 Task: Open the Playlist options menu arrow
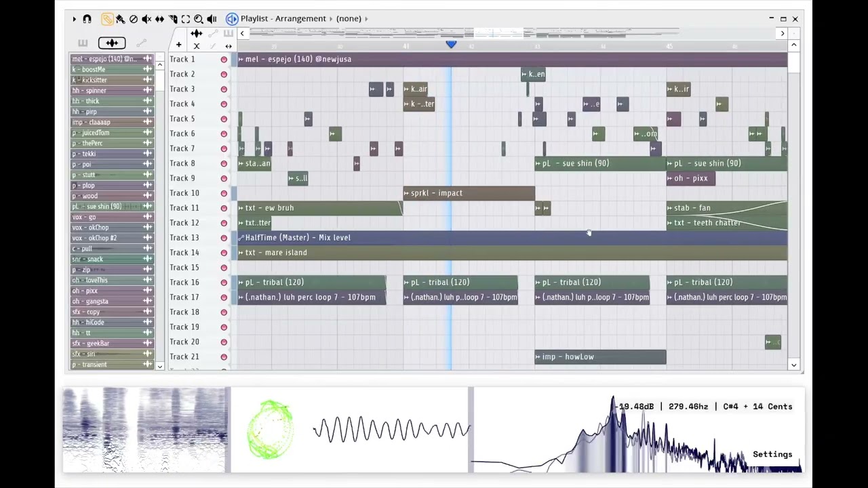[x=75, y=19]
